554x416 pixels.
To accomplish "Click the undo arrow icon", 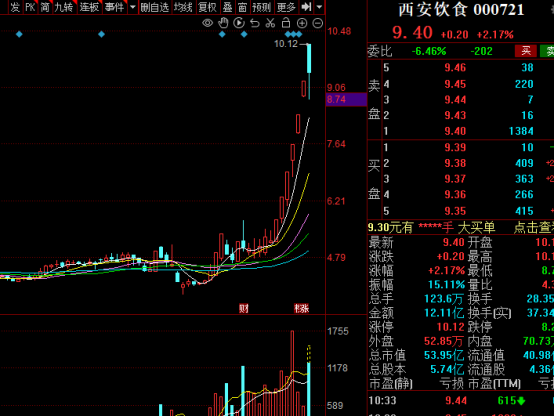I will pyautogui.click(x=255, y=23).
